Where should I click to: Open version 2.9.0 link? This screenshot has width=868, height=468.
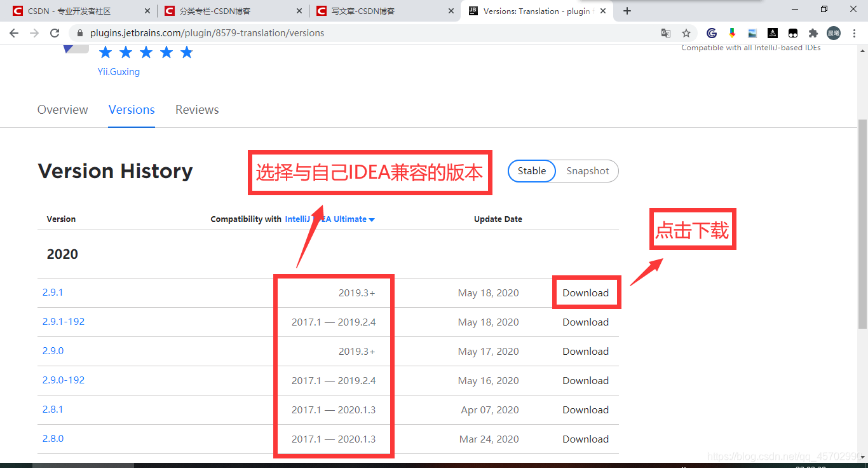(x=53, y=351)
